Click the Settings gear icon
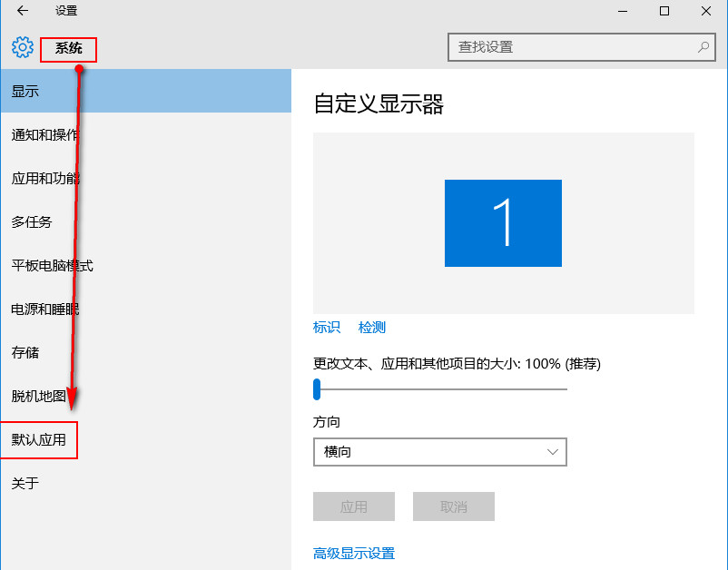The height and width of the screenshot is (570, 728). 21,47
